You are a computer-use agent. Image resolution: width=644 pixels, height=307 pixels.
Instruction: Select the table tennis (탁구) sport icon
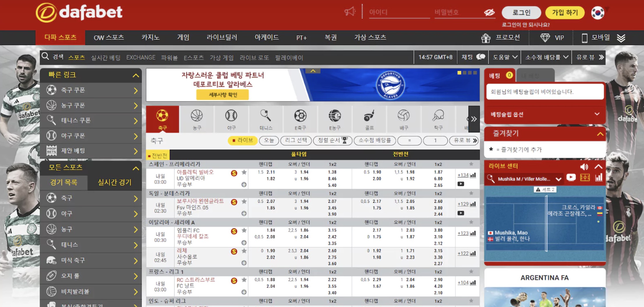pyautogui.click(x=438, y=119)
